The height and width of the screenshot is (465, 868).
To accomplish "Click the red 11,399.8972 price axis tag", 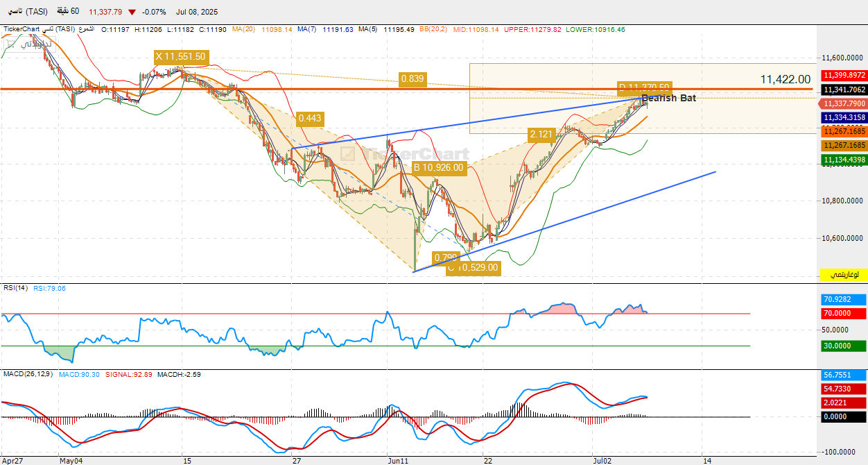I will [844, 75].
